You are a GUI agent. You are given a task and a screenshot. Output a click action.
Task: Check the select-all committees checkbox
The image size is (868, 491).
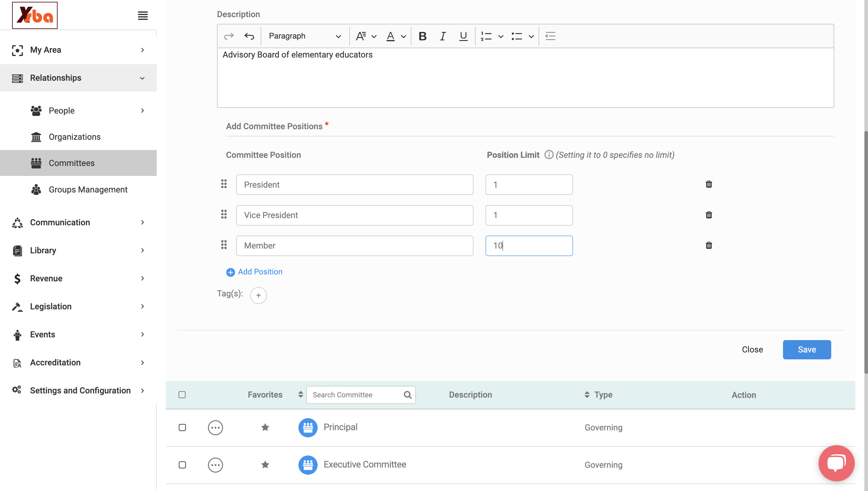182,395
